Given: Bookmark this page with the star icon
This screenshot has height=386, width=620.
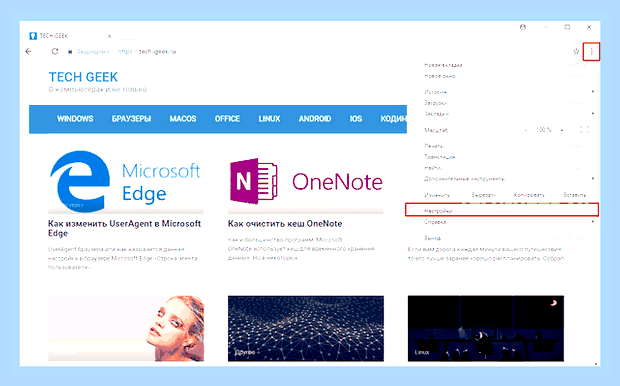Looking at the screenshot, I should tap(576, 51).
